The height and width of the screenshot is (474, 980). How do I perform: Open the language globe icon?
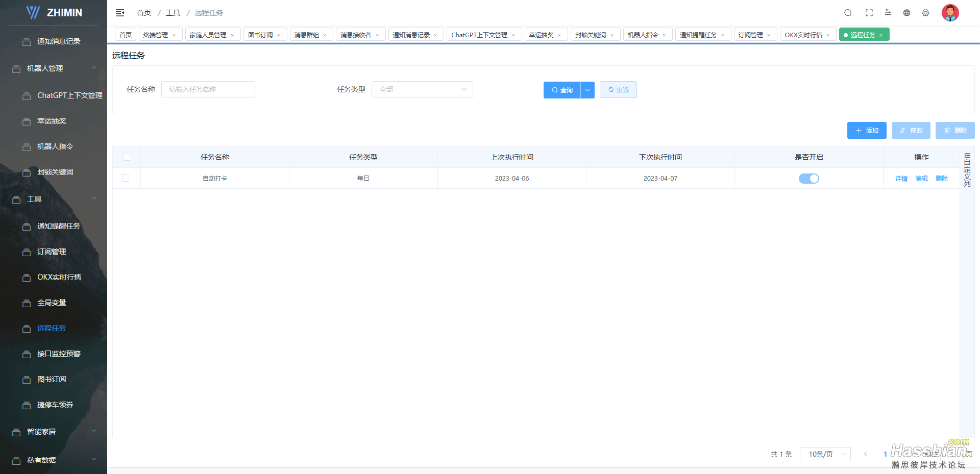pyautogui.click(x=906, y=13)
